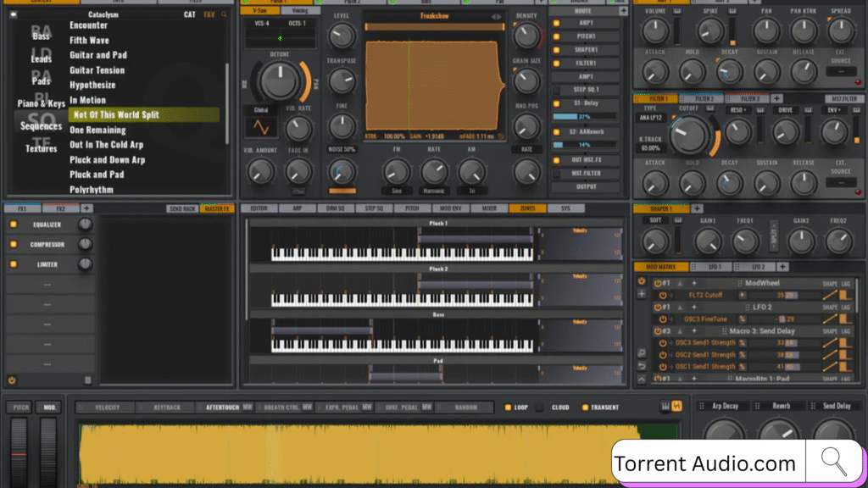Click the S1: Delay send level slider
This screenshot has height=488, width=868.
coord(586,116)
